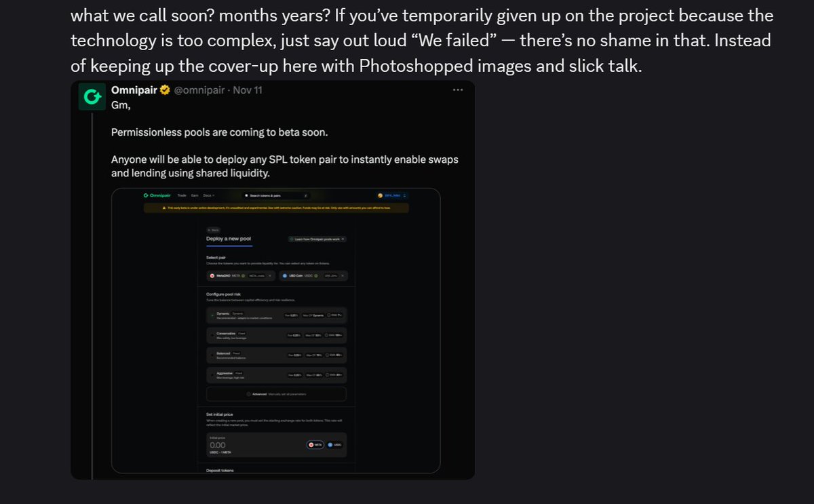Switch to the Trade tab
The image size is (814, 504).
(182, 194)
